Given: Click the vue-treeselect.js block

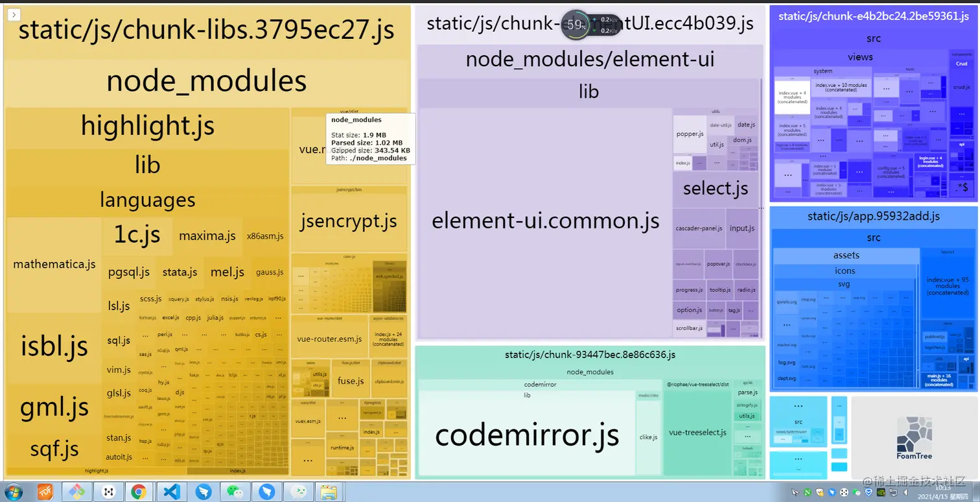Looking at the screenshot, I should pos(697,433).
